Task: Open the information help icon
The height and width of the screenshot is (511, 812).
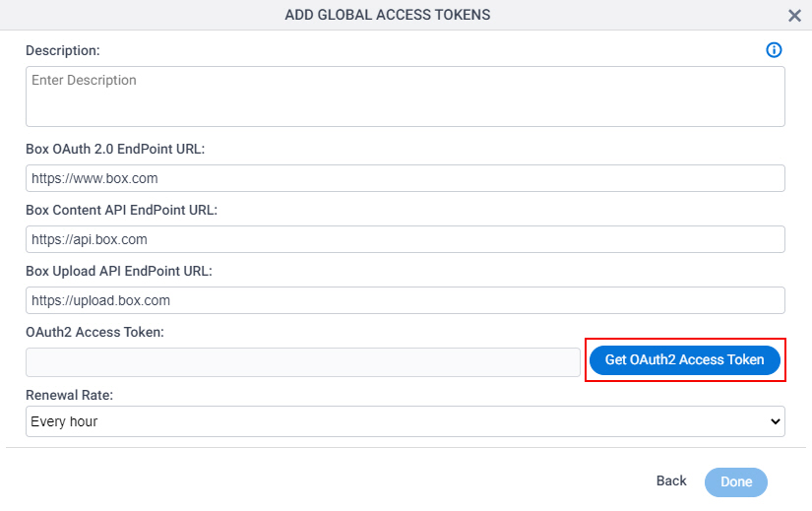Action: (x=774, y=50)
